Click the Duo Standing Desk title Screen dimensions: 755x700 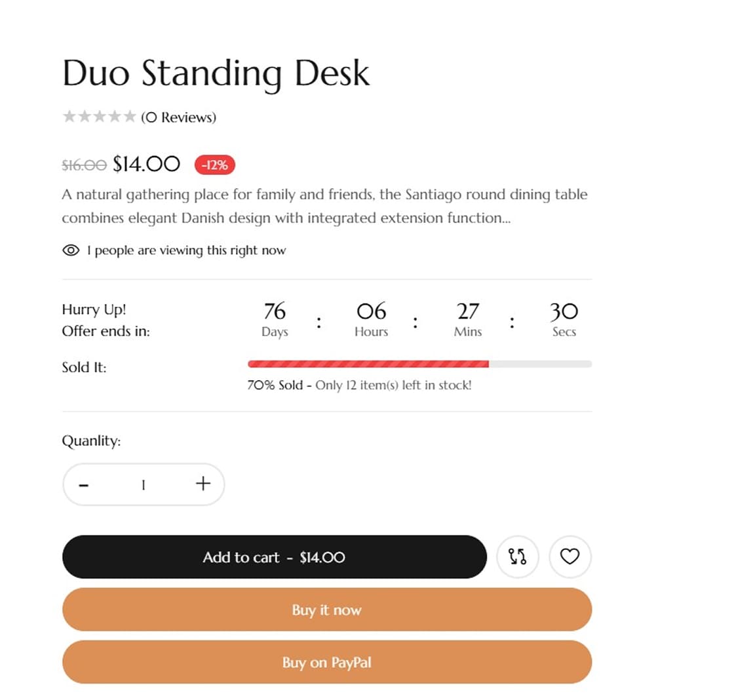pos(216,73)
